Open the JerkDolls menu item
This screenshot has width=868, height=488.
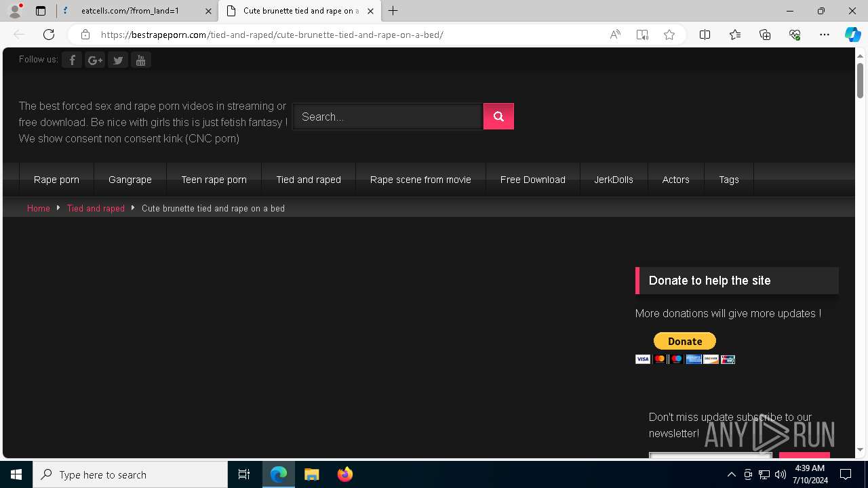point(614,180)
